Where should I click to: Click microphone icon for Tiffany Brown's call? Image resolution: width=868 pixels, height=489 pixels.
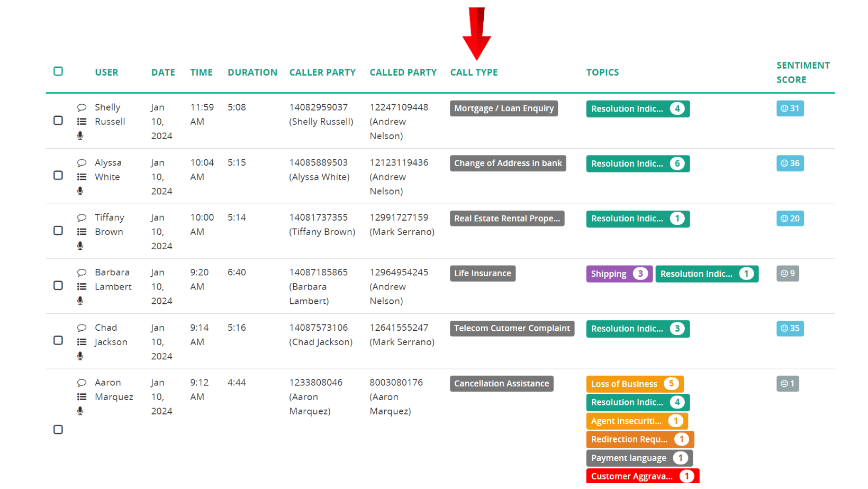click(x=80, y=246)
